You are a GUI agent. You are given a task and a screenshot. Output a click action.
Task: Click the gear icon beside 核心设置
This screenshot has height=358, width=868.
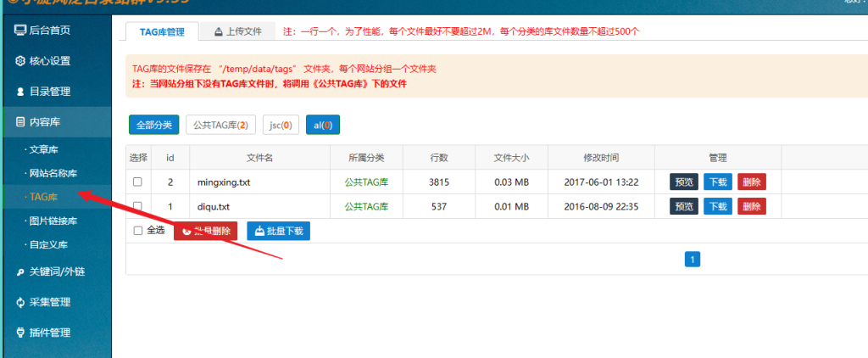20,61
